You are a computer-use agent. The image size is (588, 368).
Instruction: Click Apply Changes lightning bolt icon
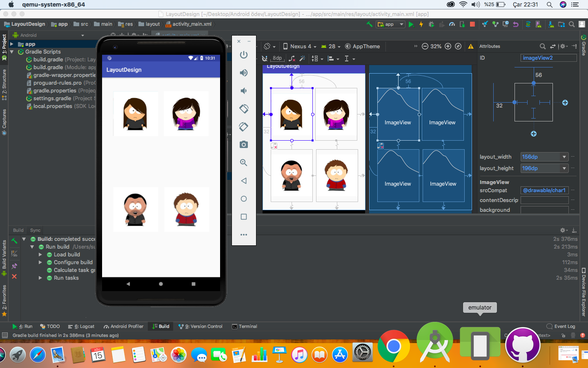pyautogui.click(x=421, y=25)
